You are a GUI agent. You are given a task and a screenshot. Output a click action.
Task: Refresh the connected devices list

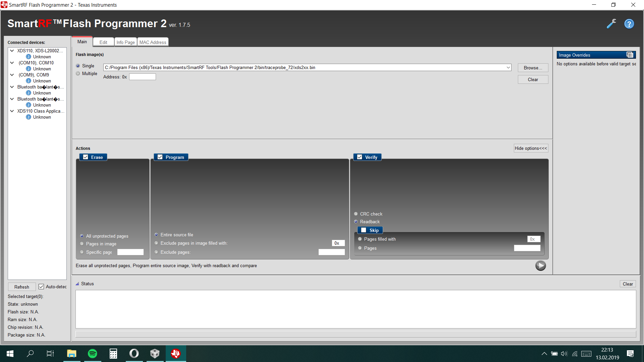[22, 287]
